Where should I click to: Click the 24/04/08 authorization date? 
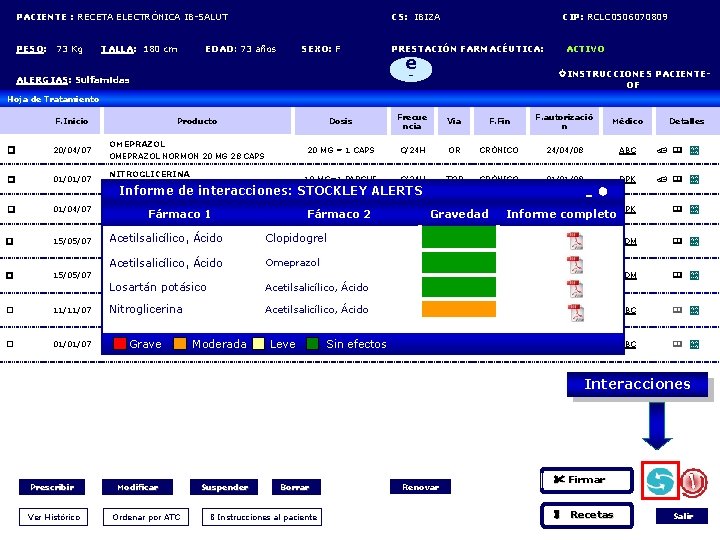(x=565, y=150)
